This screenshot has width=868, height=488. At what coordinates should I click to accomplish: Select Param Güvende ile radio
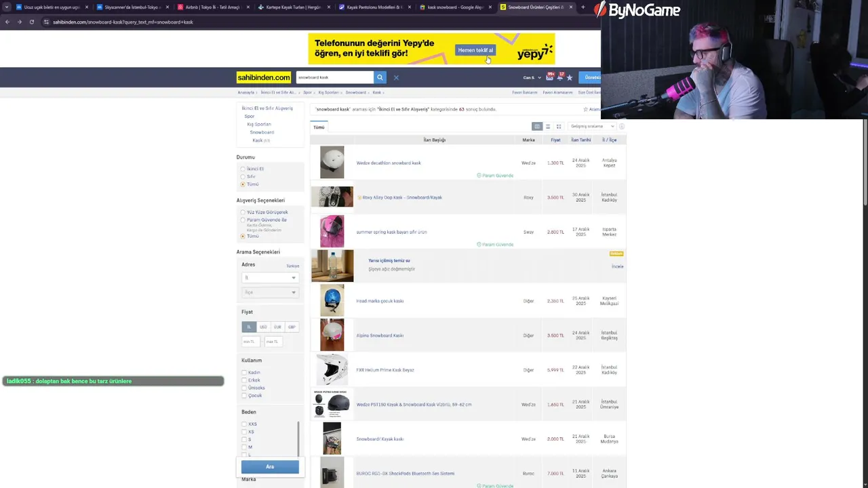click(243, 220)
